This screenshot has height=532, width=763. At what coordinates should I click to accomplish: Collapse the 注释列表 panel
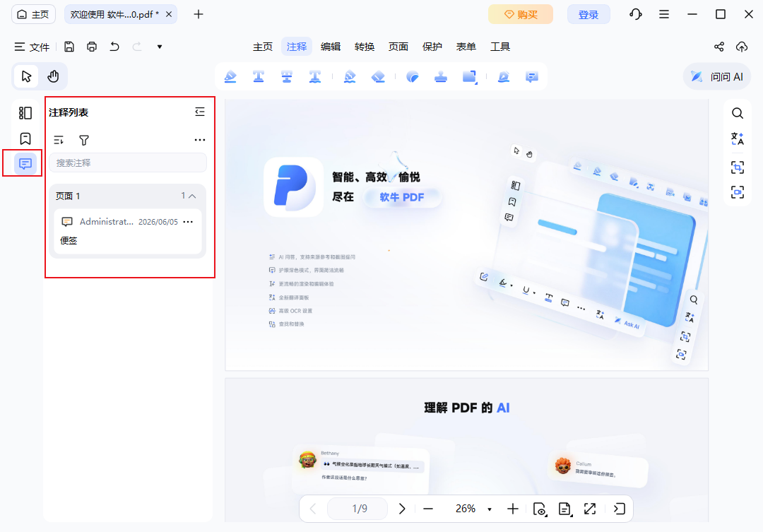pos(200,112)
